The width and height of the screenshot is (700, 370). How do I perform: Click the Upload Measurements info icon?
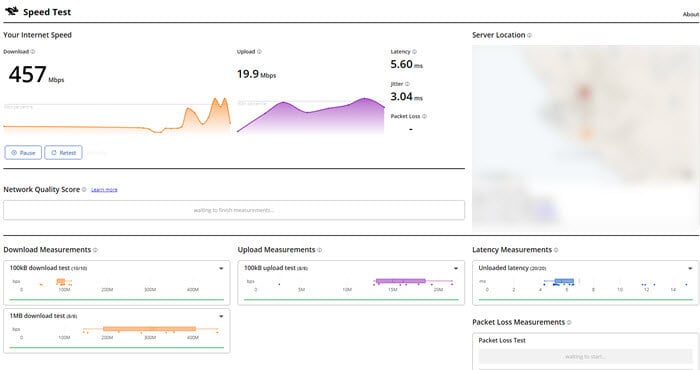click(319, 250)
